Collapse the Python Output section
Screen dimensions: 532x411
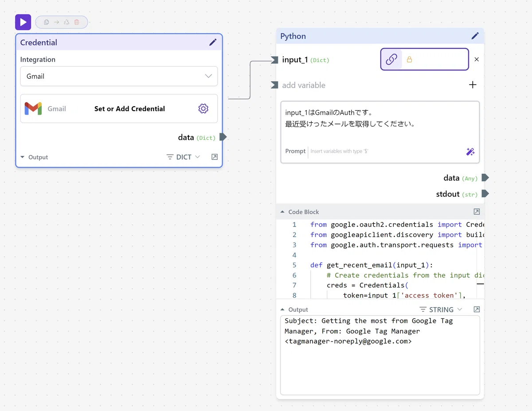(282, 310)
